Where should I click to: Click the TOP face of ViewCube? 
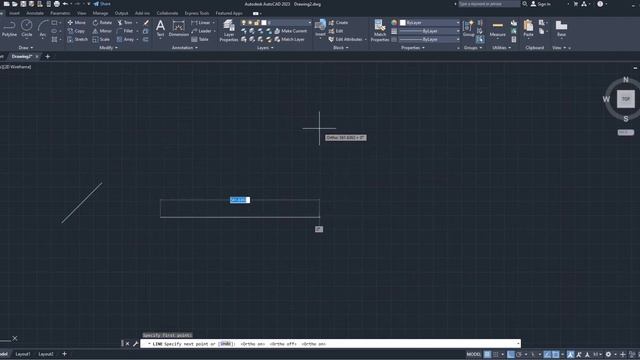[625, 99]
